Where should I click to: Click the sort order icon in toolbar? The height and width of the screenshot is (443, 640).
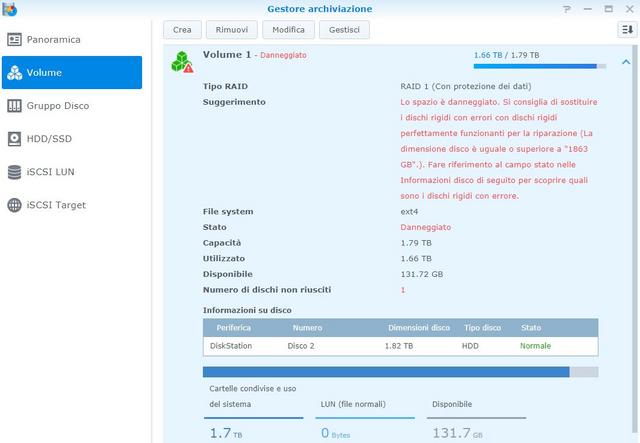tap(627, 29)
